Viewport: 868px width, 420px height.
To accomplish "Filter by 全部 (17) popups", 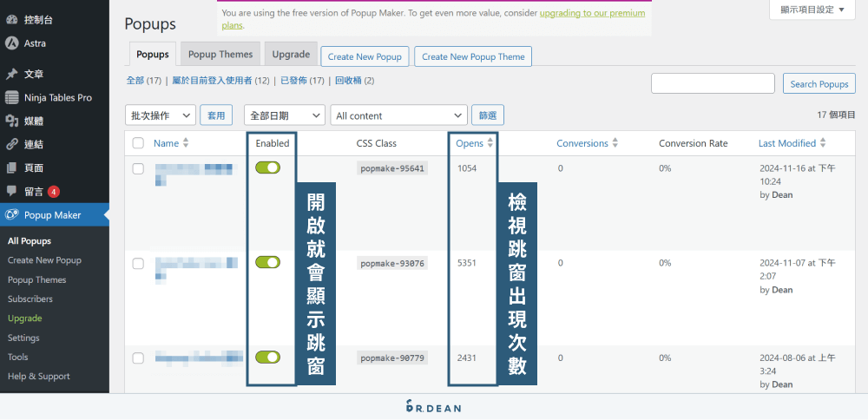I will tap(143, 81).
